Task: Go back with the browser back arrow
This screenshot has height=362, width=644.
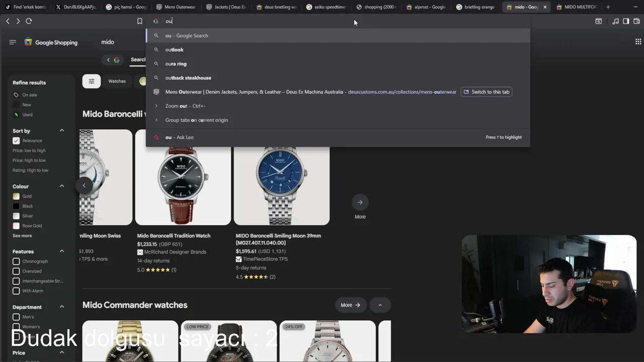Action: (x=8, y=21)
